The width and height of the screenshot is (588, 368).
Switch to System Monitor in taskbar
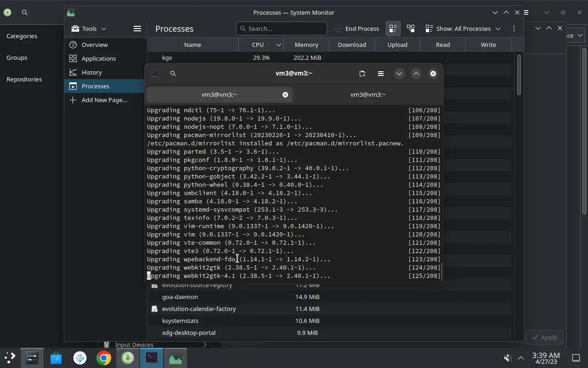tap(175, 357)
